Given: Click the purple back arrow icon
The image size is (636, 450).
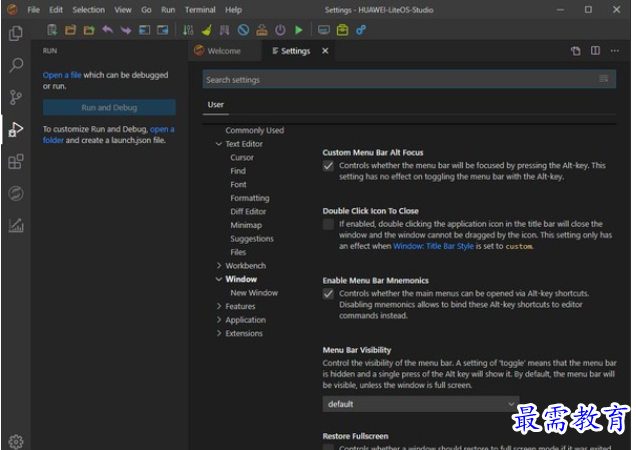Looking at the screenshot, I should point(107,30).
